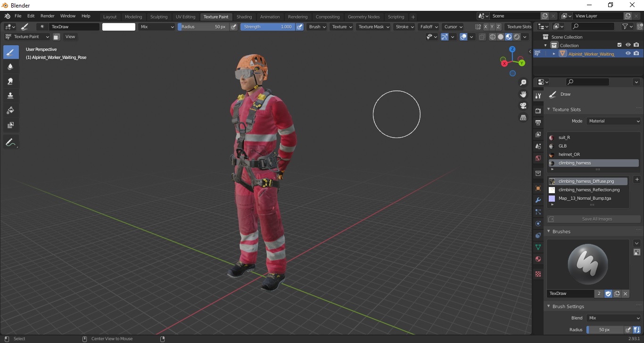Click the white brush color swatch

[119, 27]
